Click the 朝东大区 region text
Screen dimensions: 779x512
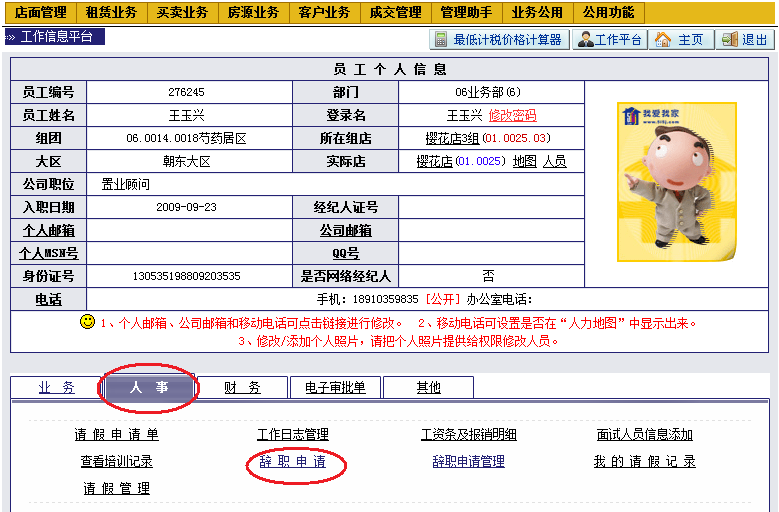(186, 161)
